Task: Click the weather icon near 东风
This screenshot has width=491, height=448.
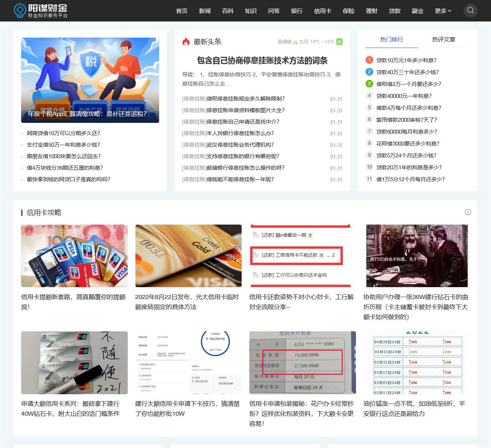Action: coord(295,42)
